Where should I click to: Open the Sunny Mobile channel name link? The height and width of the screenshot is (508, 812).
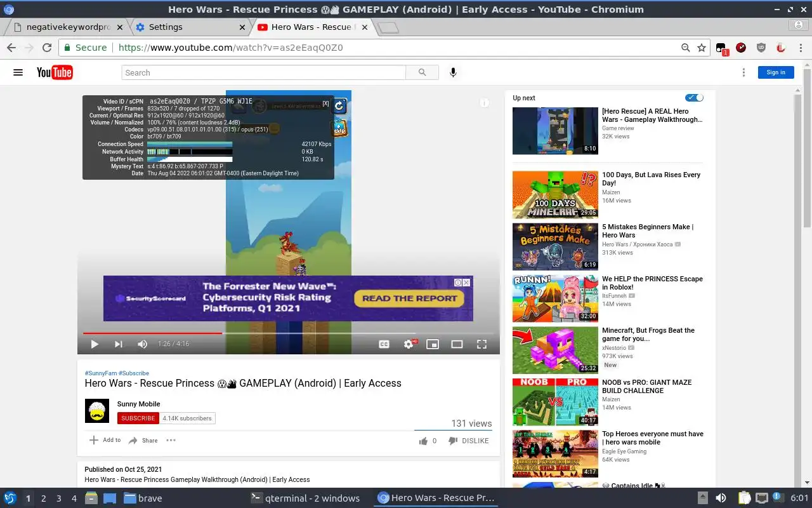pyautogui.click(x=138, y=404)
